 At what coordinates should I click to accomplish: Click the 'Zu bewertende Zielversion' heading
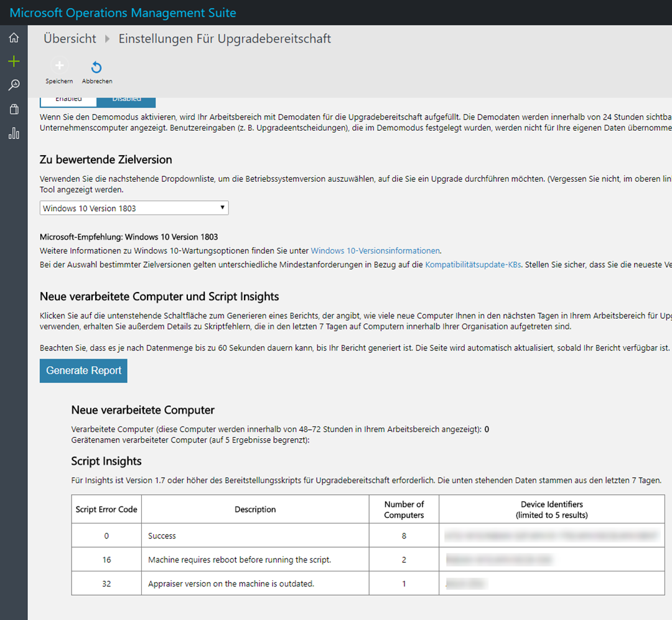click(106, 159)
